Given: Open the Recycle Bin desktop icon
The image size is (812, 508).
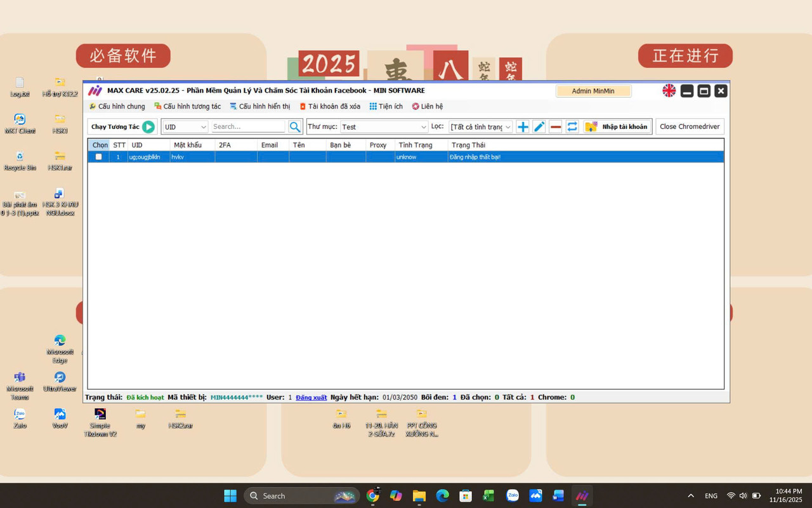Looking at the screenshot, I should coord(20,161).
